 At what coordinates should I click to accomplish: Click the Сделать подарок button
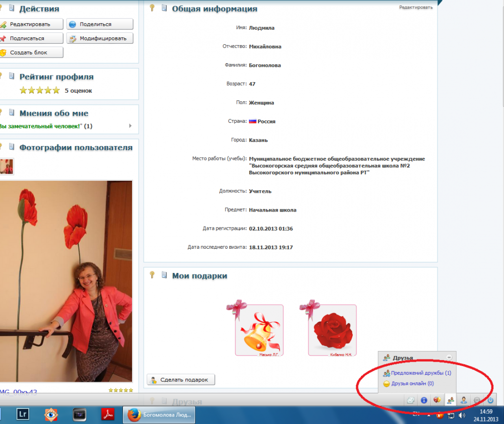tap(180, 380)
